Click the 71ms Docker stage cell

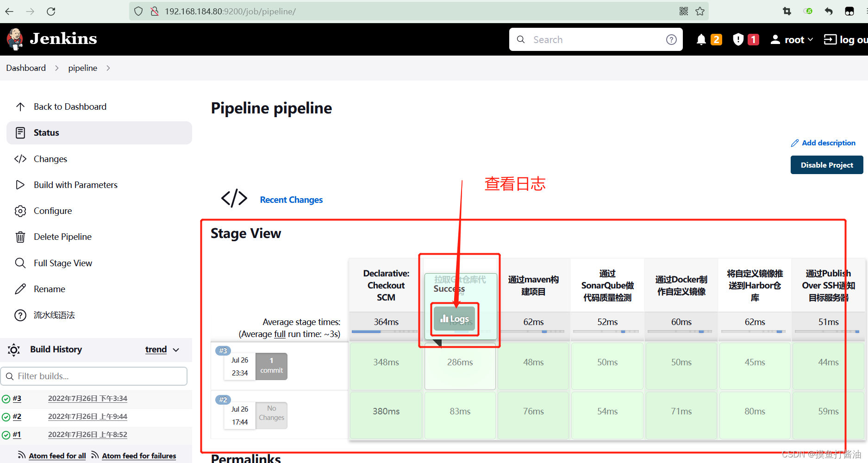681,415
